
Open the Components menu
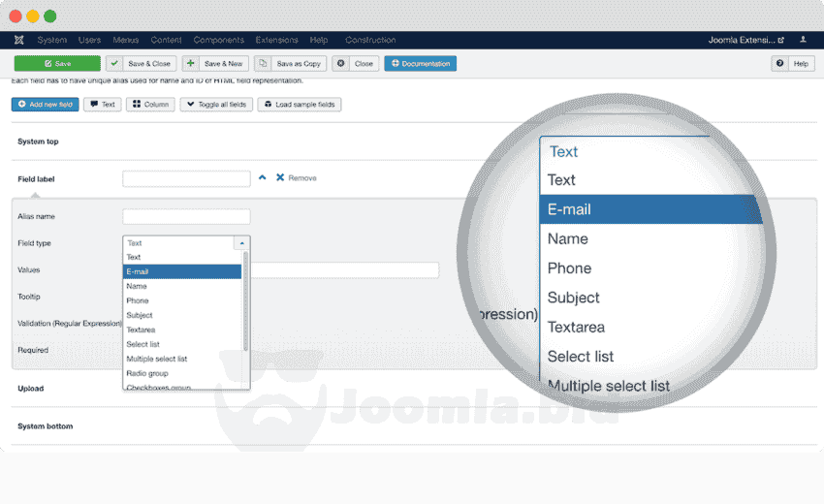[x=218, y=40]
